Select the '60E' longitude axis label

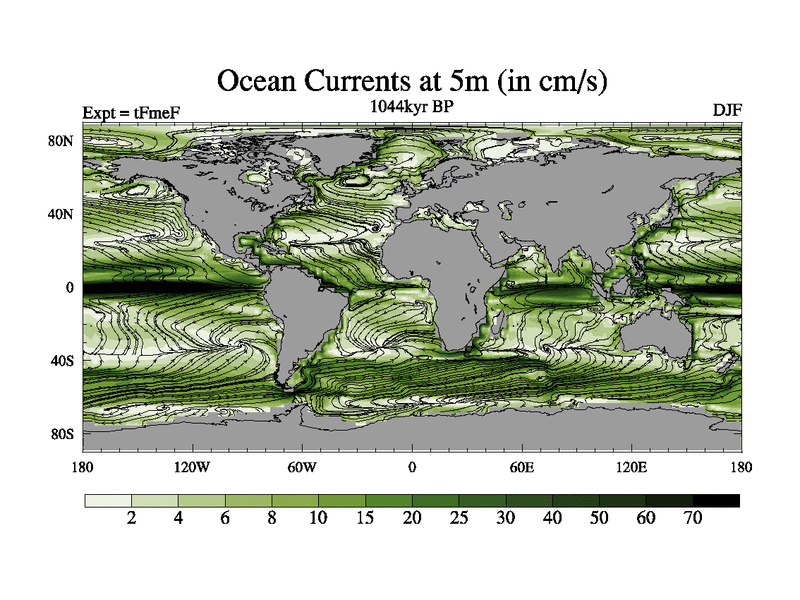521,467
